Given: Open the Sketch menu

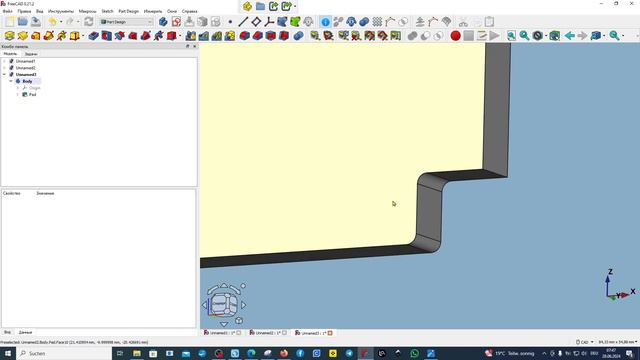Looking at the screenshot, I should (x=107, y=11).
